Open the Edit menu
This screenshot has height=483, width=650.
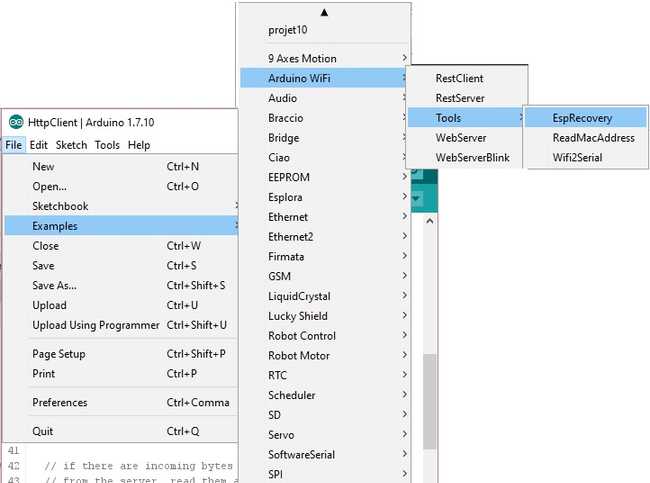(39, 145)
